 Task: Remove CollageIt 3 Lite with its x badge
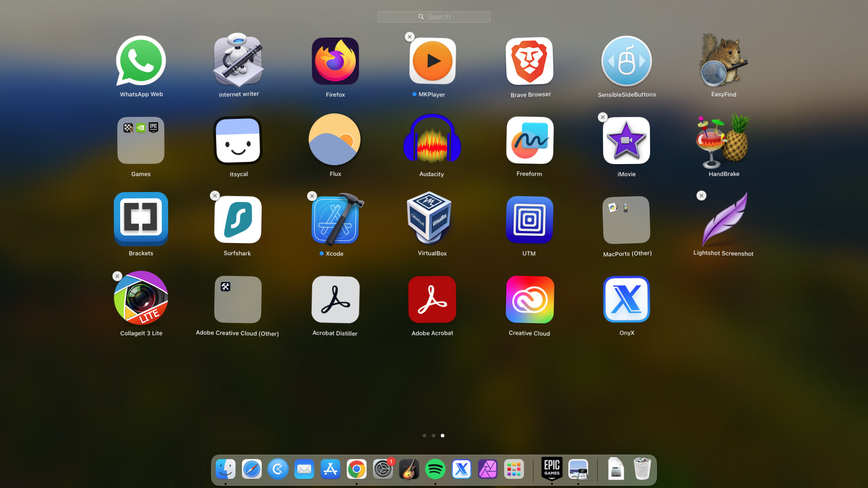[117, 276]
